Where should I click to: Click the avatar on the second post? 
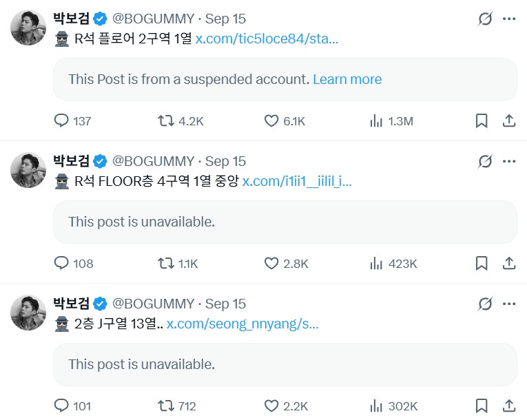[28, 170]
